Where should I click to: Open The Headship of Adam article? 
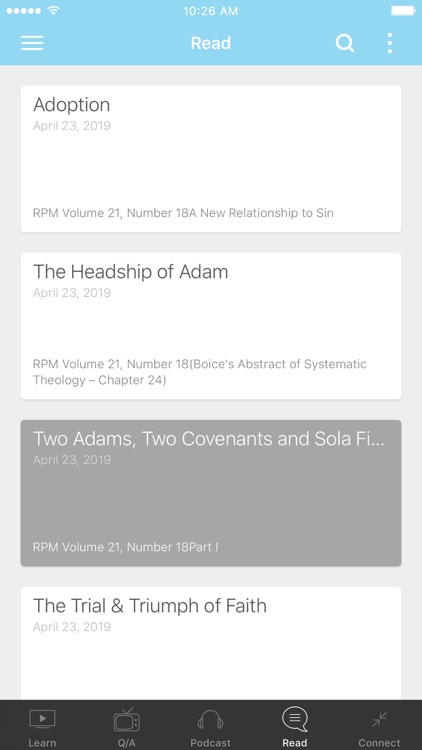(211, 326)
